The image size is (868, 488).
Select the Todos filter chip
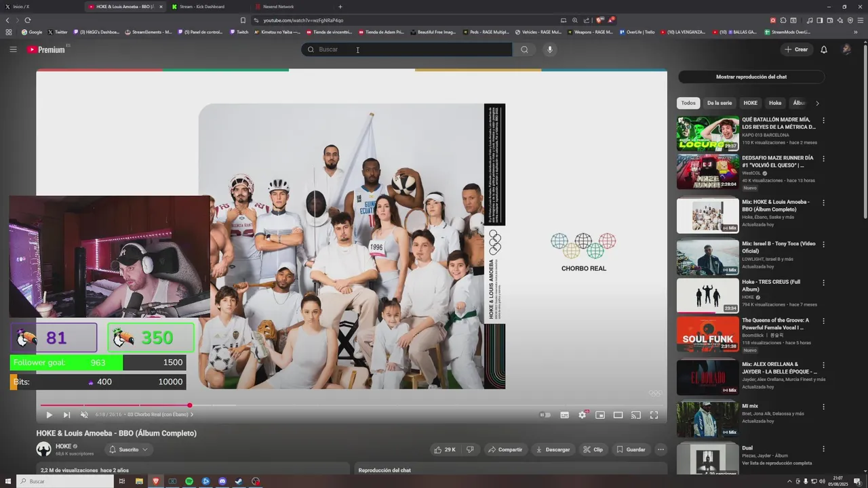688,103
